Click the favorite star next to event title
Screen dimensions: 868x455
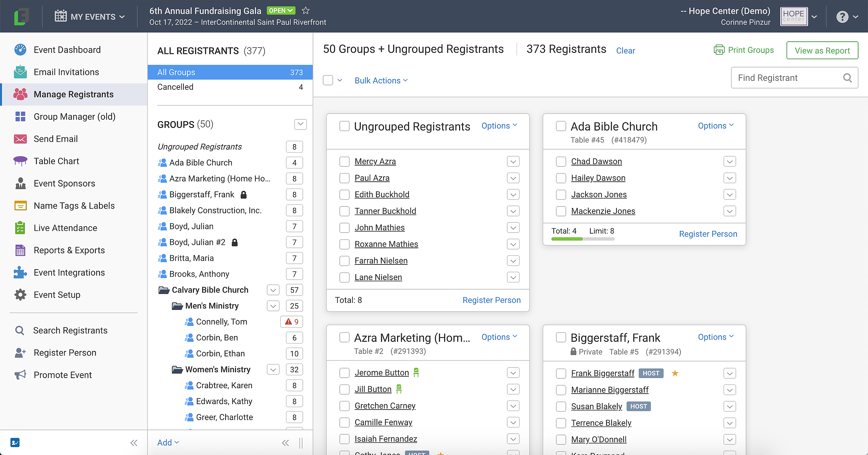[305, 11]
